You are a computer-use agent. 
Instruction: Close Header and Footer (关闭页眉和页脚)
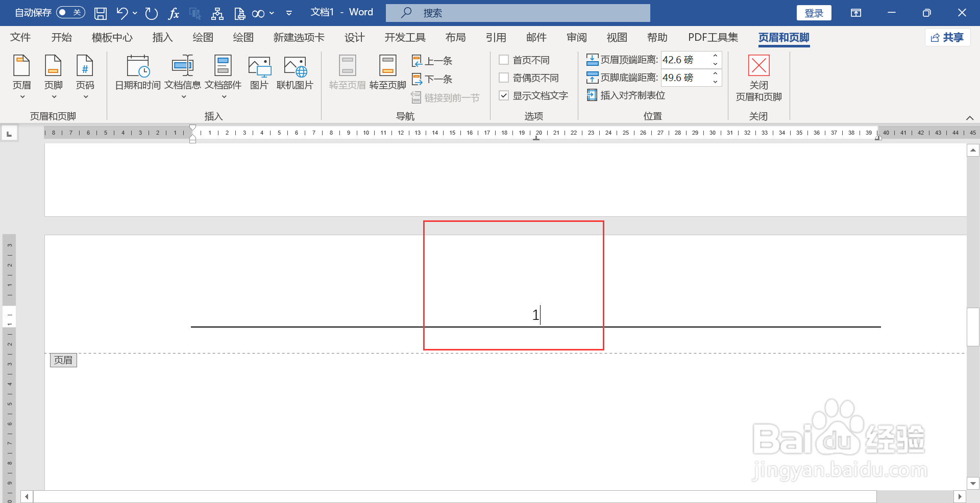[x=759, y=78]
